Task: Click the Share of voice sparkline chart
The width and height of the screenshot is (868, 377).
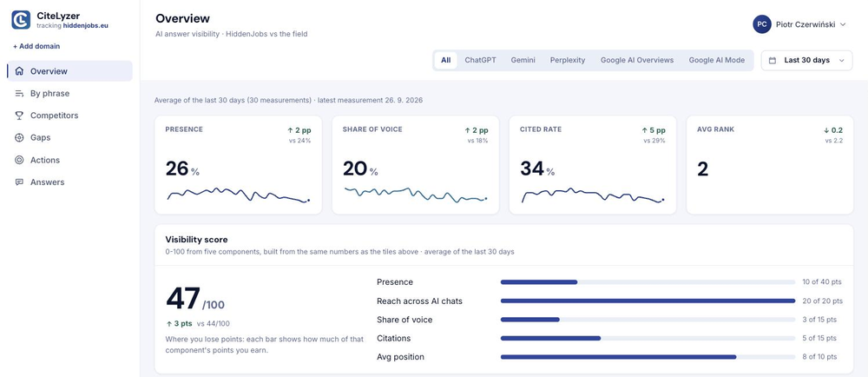Action: [x=415, y=195]
